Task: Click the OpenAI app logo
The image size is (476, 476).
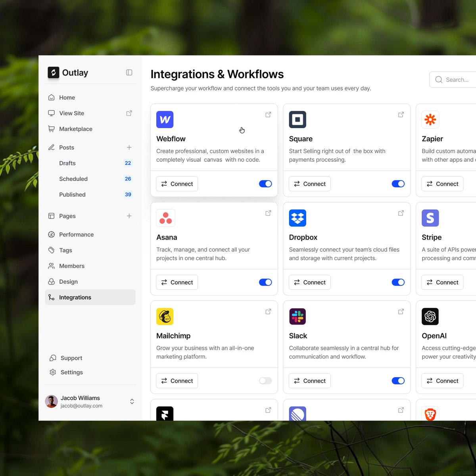Action: point(430,316)
